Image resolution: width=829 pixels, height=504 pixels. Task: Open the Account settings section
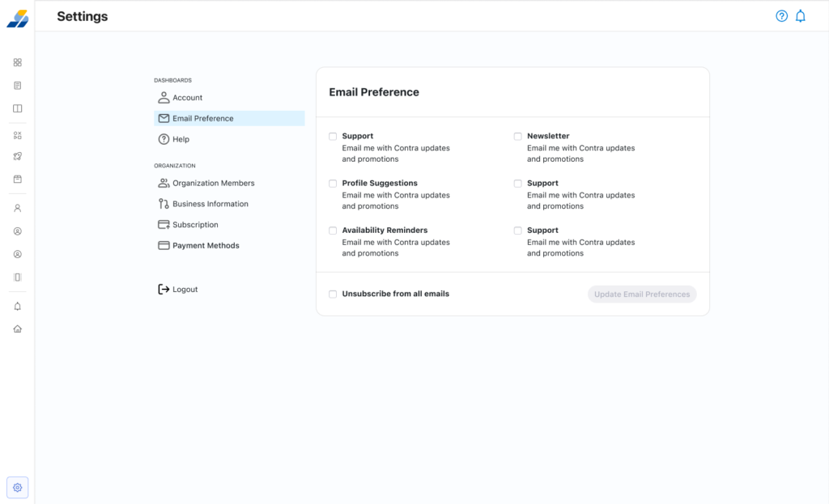tap(187, 98)
